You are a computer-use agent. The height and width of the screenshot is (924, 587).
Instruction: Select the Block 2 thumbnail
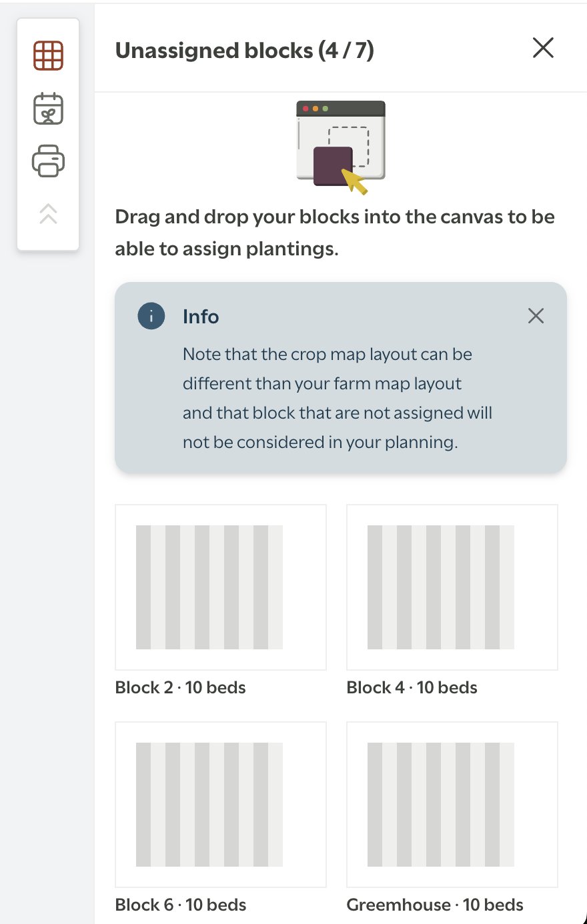pos(221,587)
